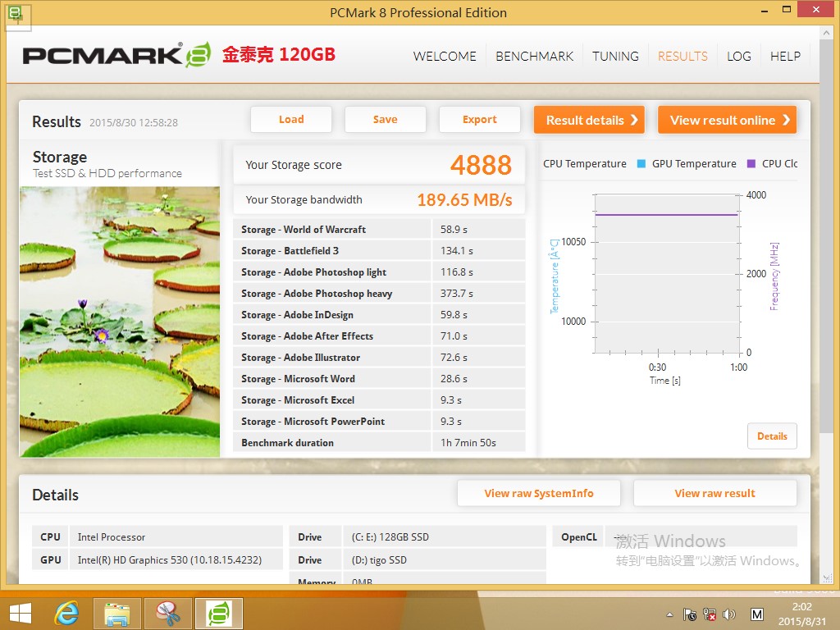Show hidden system tray icons arrow
The height and width of the screenshot is (630, 840).
669,614
